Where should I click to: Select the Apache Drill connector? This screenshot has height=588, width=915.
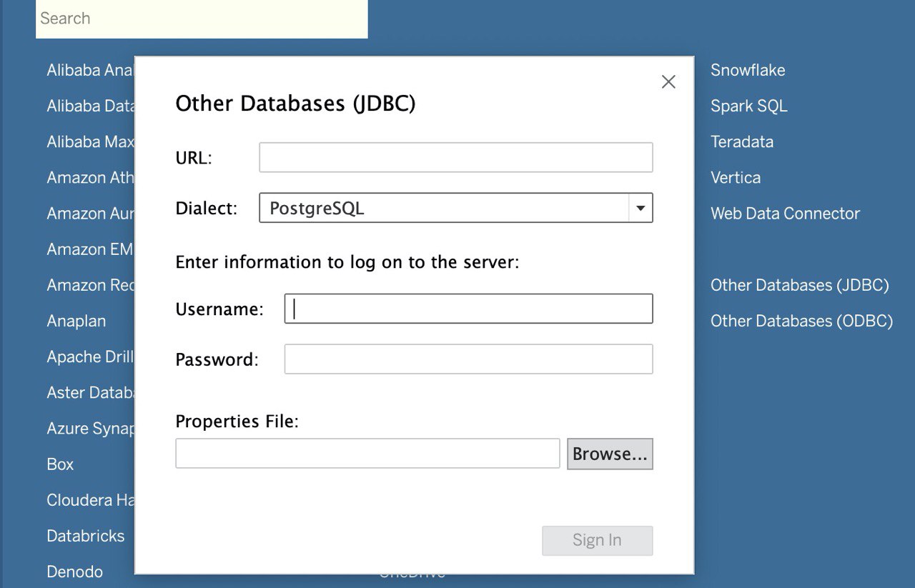tap(91, 357)
